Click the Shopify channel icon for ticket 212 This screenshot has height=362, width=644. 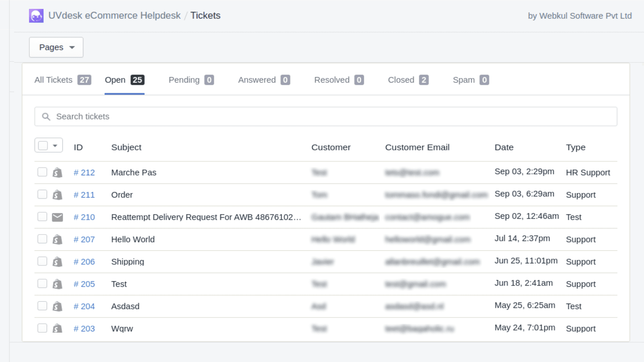point(57,172)
